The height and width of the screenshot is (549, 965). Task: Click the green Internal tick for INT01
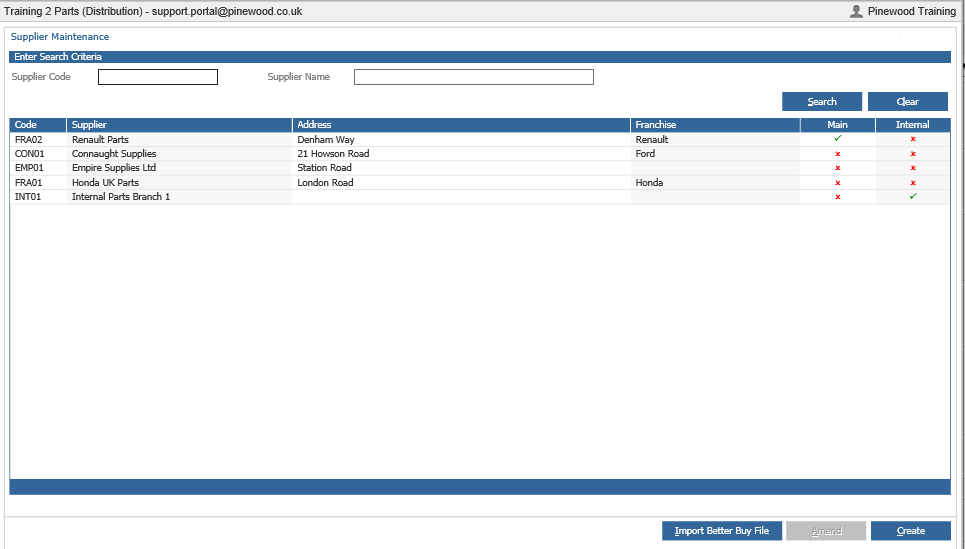point(913,196)
